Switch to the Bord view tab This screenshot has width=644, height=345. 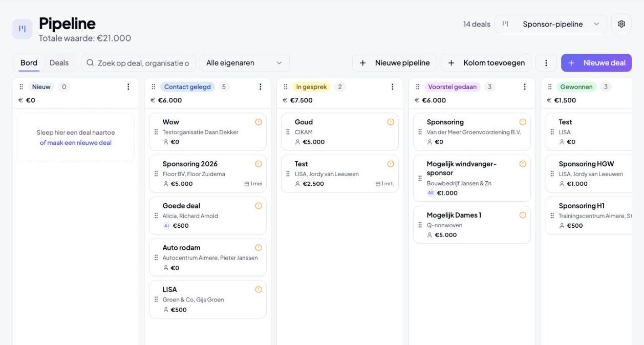[x=29, y=63]
